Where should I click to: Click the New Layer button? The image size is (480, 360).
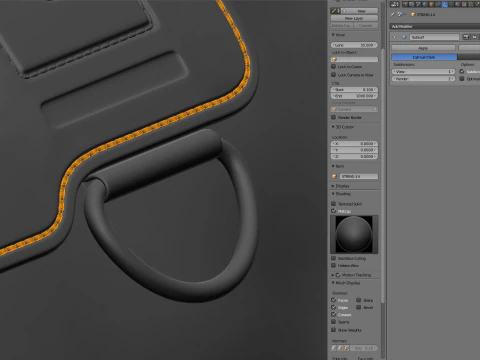354,18
